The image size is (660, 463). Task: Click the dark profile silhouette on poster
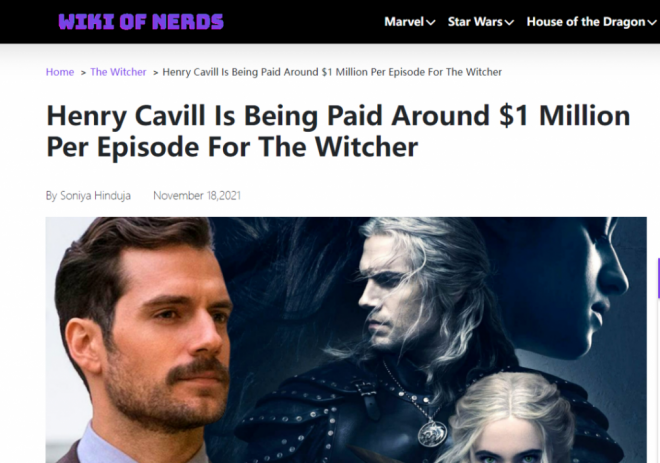point(593,295)
